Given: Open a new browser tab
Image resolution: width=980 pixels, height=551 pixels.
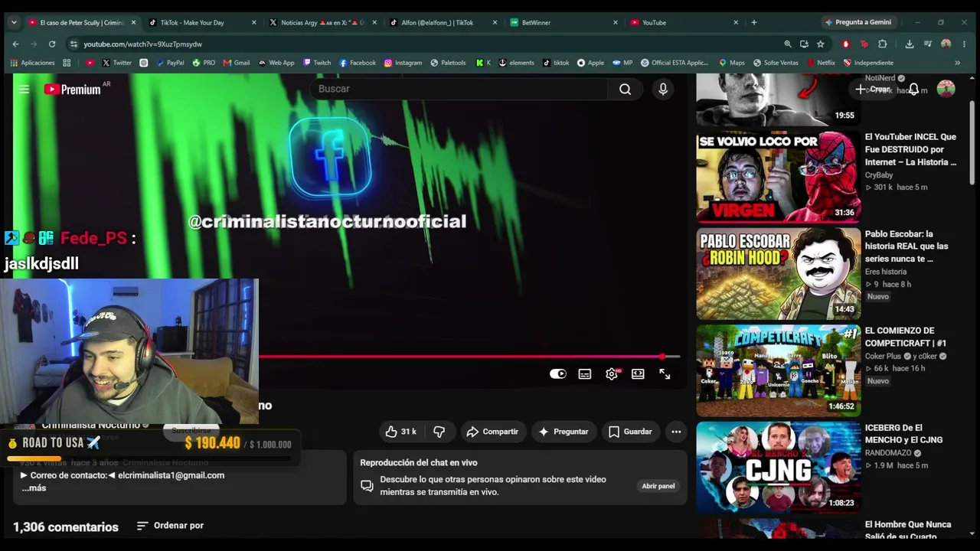Looking at the screenshot, I should [x=754, y=22].
